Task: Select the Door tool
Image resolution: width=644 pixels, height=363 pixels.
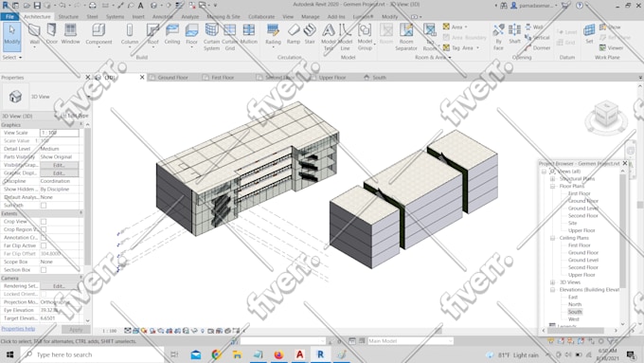Action: pos(52,34)
